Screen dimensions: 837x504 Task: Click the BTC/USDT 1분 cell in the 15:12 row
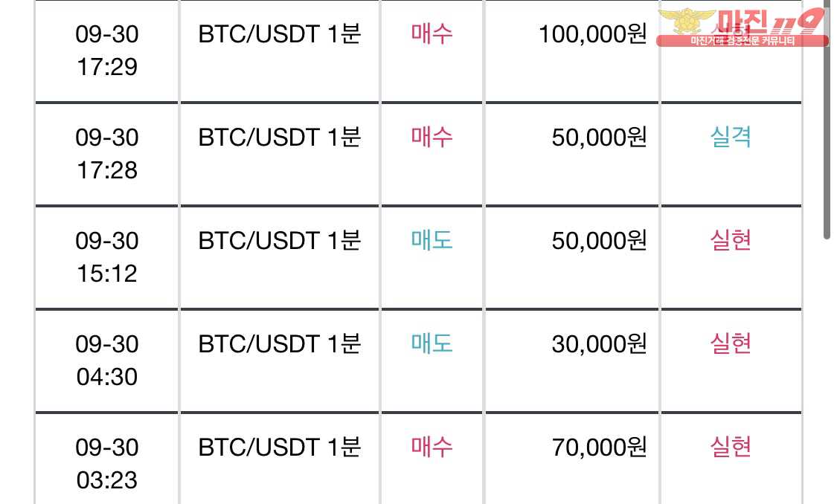[x=280, y=257]
